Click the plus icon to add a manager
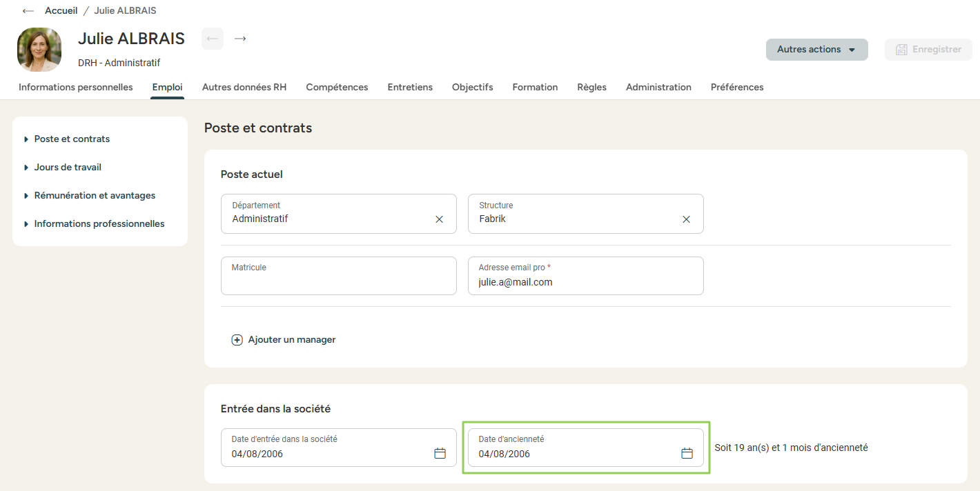This screenshot has height=491, width=980. 237,340
